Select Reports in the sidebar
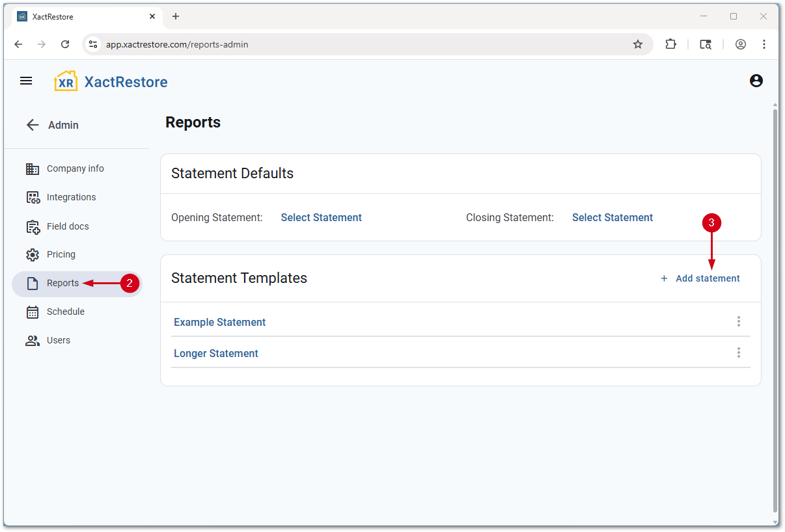This screenshot has height=532, width=785. pos(62,283)
